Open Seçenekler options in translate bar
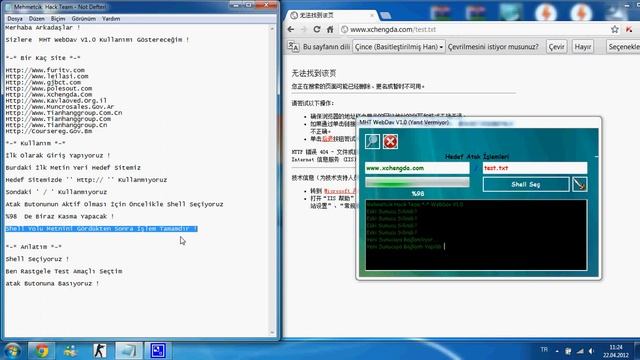The image size is (640, 360). [623, 47]
